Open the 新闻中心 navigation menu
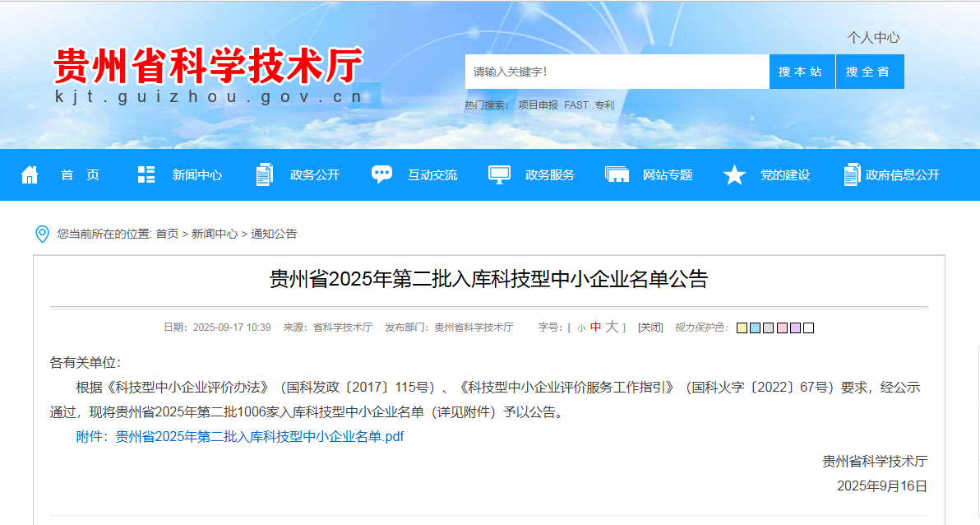Image resolution: width=980 pixels, height=525 pixels. pos(196,175)
